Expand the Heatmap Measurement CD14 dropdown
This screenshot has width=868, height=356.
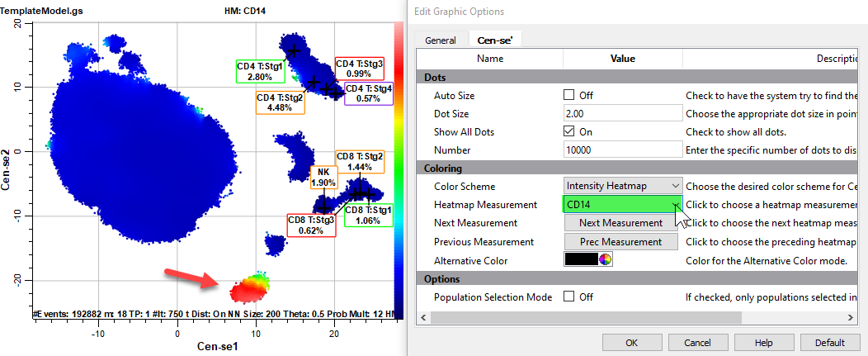point(676,205)
